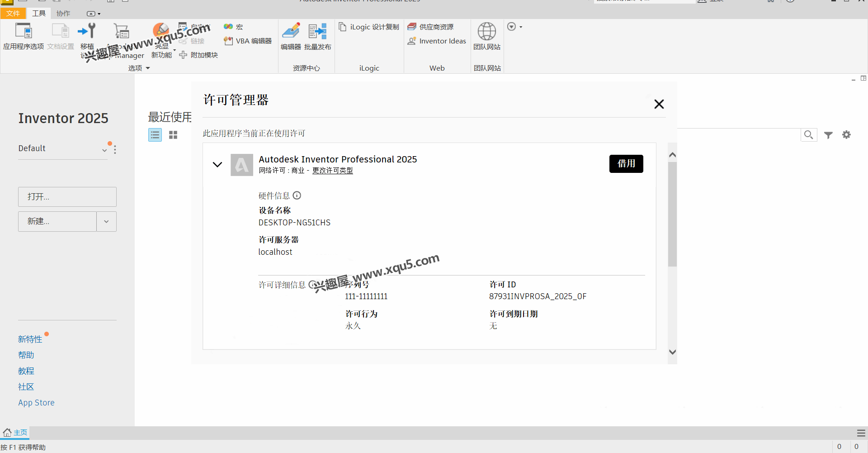Open Inventor Ideas web link
Viewport: 868px width, 453px height.
coord(437,41)
